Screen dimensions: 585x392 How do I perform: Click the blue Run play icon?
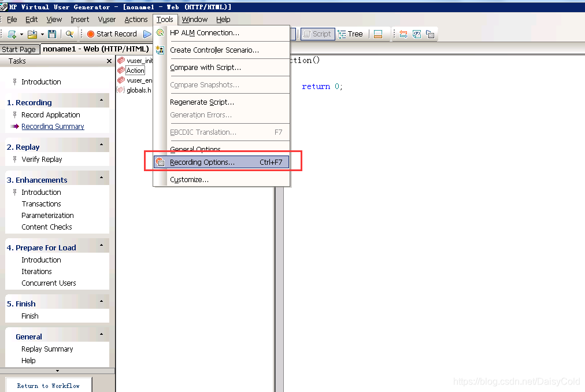tap(147, 34)
